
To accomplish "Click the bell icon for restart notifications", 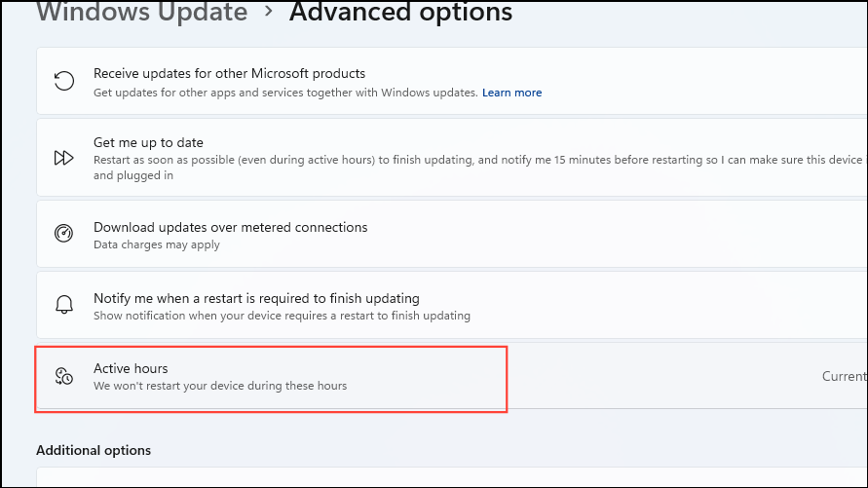I will click(64, 304).
